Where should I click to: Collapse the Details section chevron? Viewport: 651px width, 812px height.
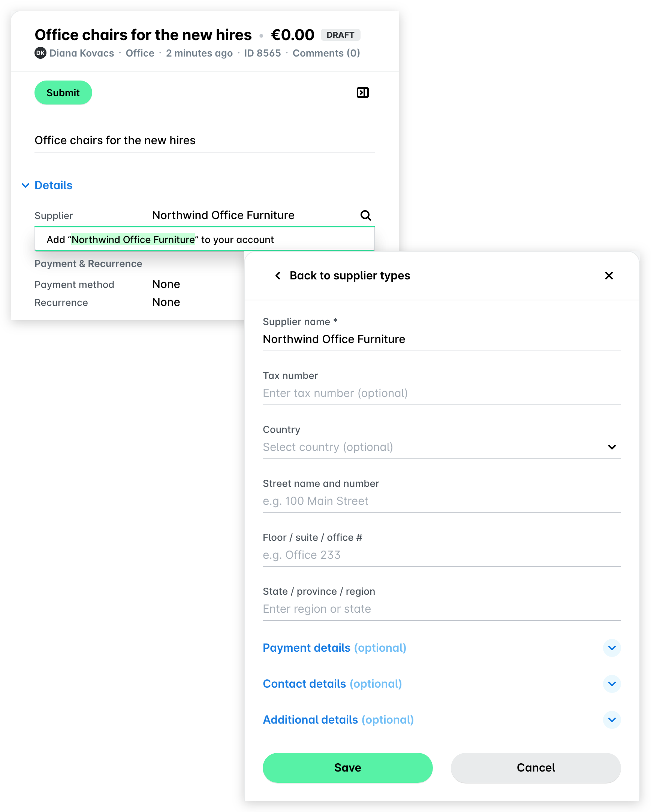coord(25,185)
